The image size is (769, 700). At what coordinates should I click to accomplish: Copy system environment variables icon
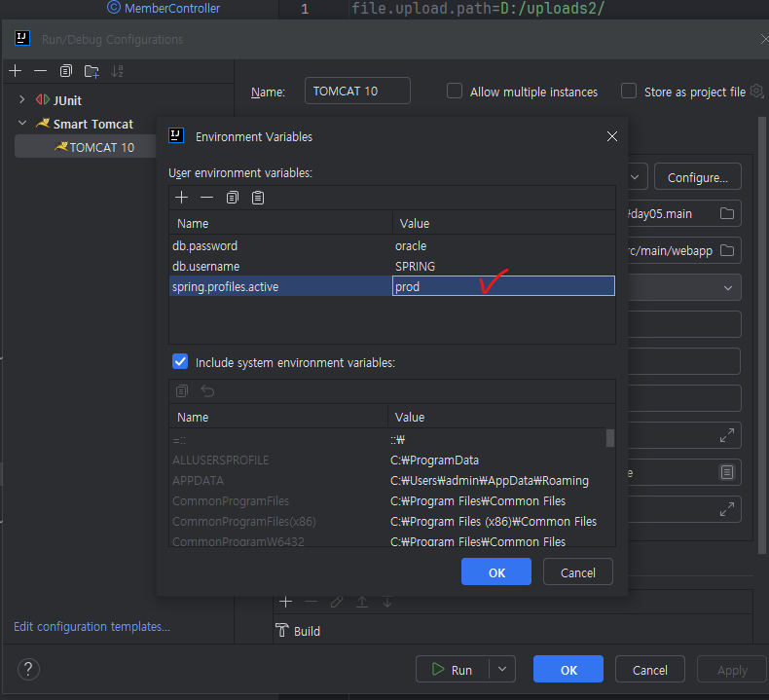click(x=181, y=391)
